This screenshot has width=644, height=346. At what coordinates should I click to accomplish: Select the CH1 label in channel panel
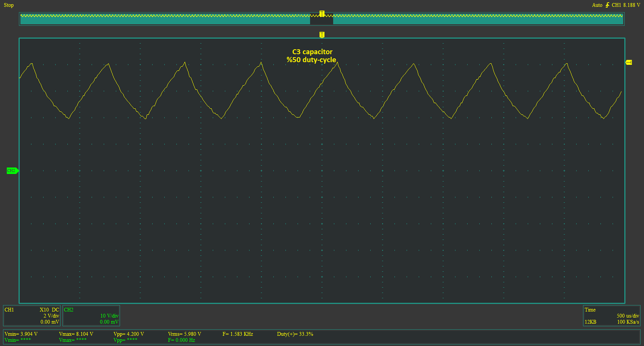[9, 310]
